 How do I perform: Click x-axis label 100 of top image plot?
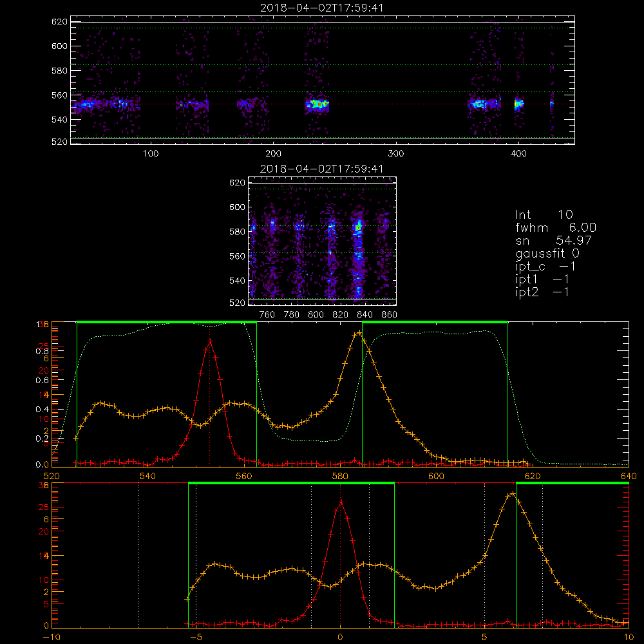click(x=151, y=154)
